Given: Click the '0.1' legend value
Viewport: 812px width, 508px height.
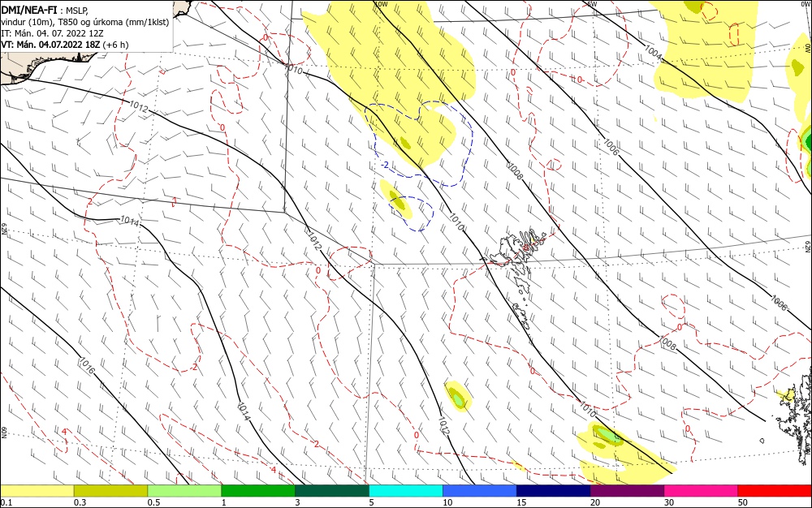Looking at the screenshot, I should click(6, 502).
